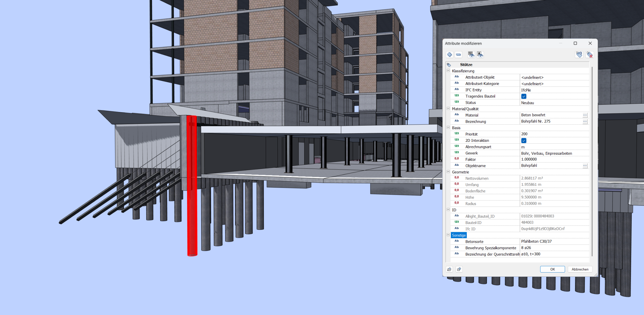
Task: Collapse the Geometrie section
Action: (x=448, y=172)
